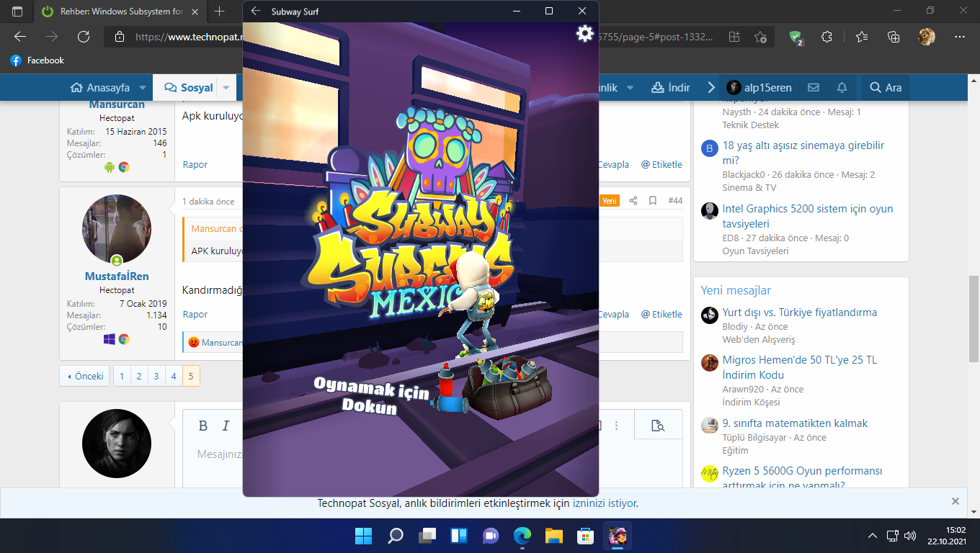Share post #44 via share icon
The width and height of the screenshot is (980, 553).
point(633,201)
